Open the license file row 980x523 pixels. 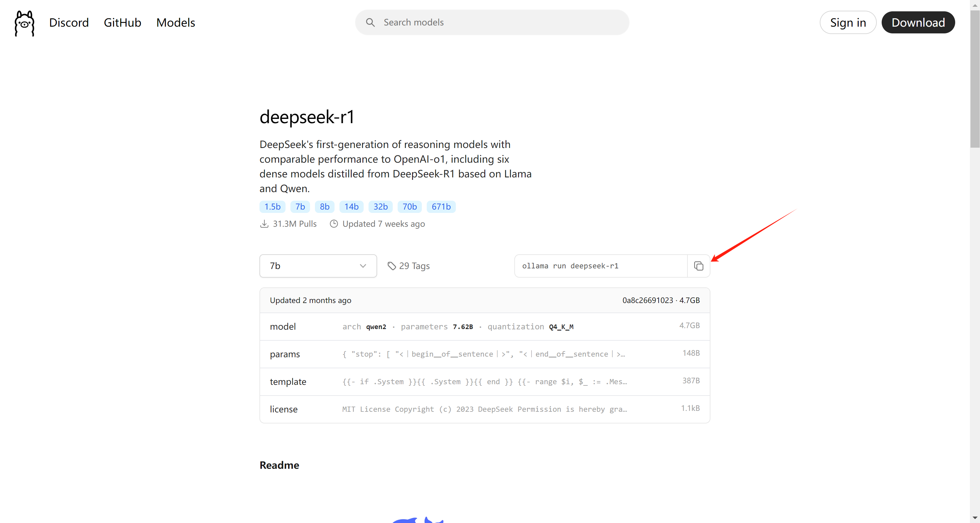click(484, 409)
